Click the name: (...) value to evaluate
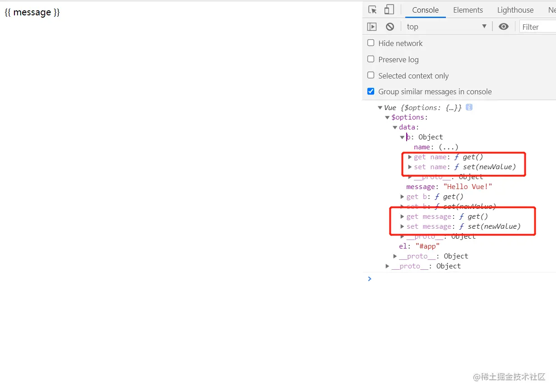This screenshot has height=392, width=556. click(x=449, y=147)
